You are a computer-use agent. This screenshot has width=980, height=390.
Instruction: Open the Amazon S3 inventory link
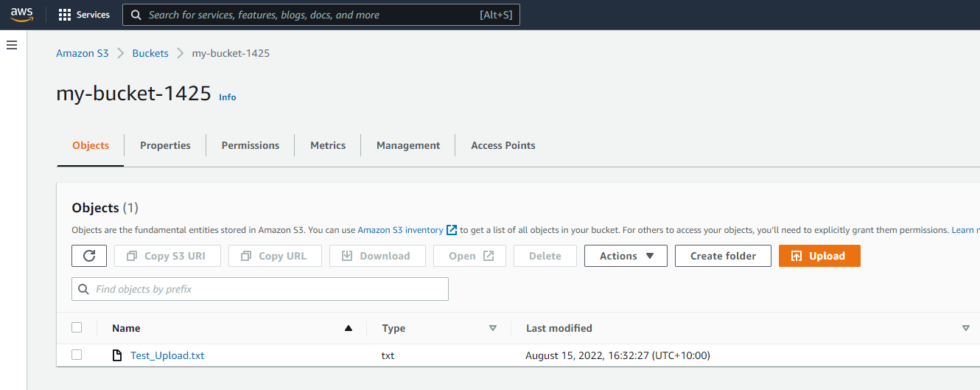pos(400,230)
